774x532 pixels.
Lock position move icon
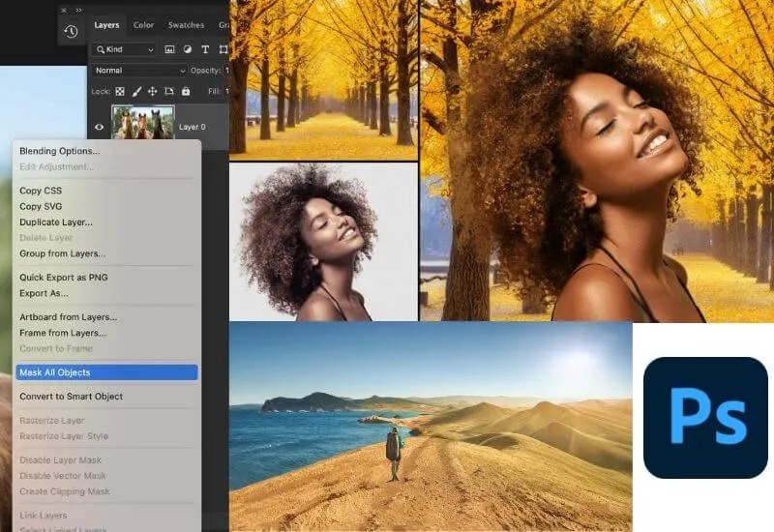click(153, 91)
